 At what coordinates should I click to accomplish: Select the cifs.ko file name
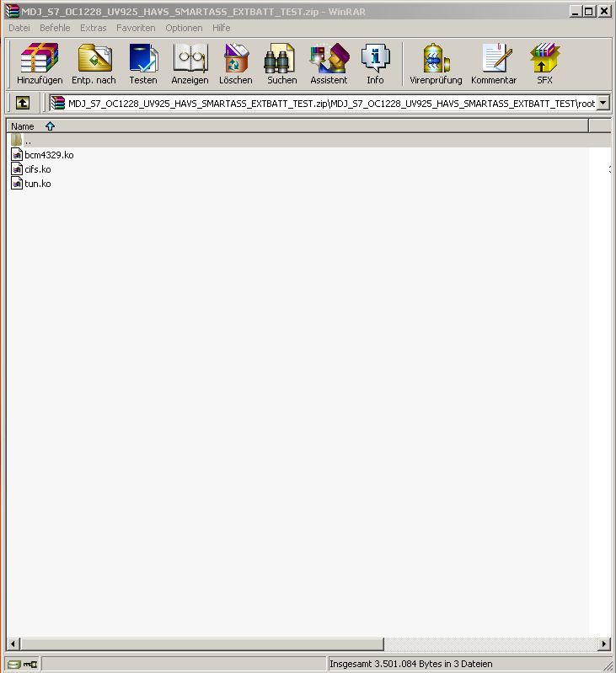tap(38, 169)
